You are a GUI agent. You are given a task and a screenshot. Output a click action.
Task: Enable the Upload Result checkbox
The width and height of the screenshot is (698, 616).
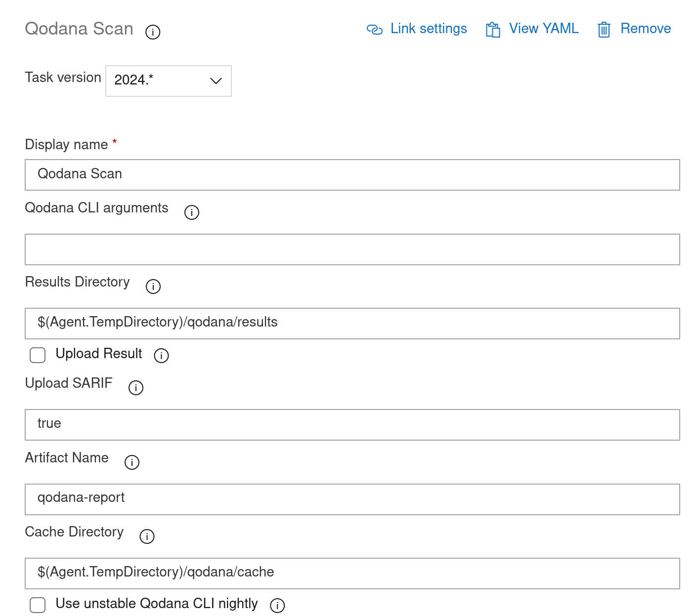[x=38, y=355]
